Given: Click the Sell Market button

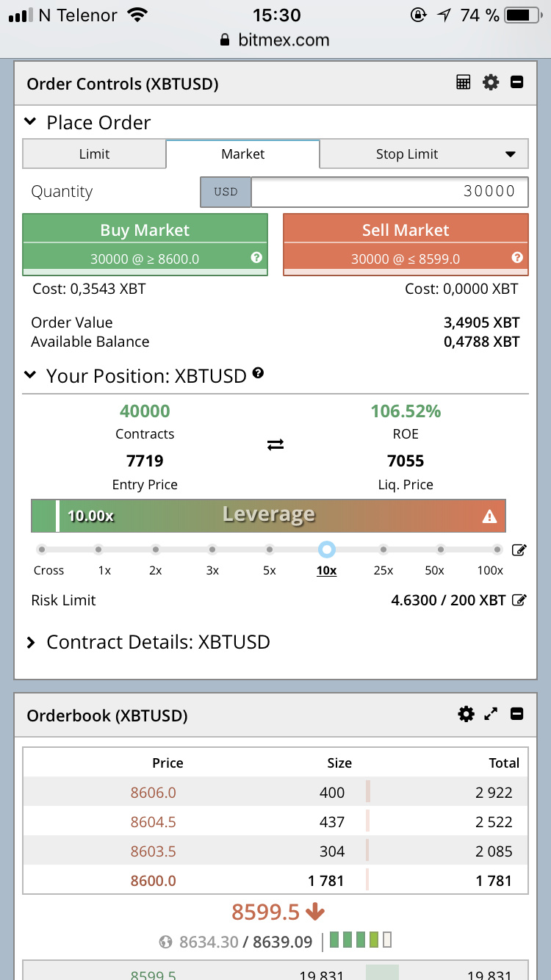Looking at the screenshot, I should click(x=406, y=245).
